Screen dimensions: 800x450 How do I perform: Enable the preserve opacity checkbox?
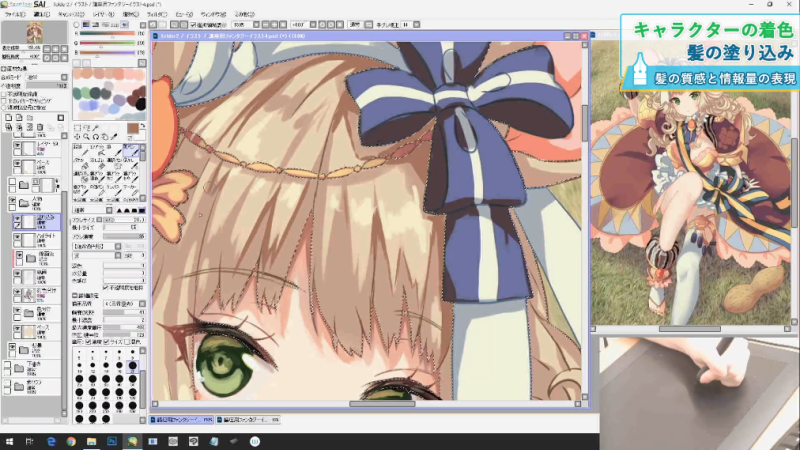pos(4,94)
